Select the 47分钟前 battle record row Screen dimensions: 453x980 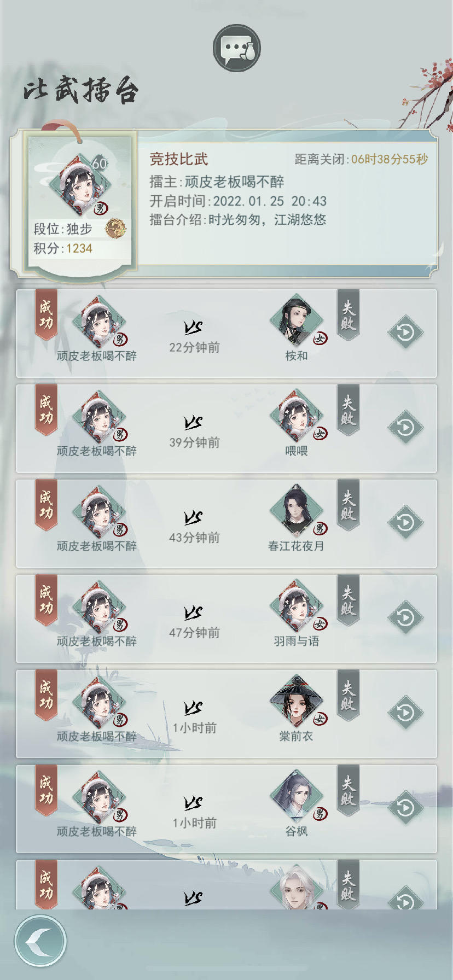[226, 619]
